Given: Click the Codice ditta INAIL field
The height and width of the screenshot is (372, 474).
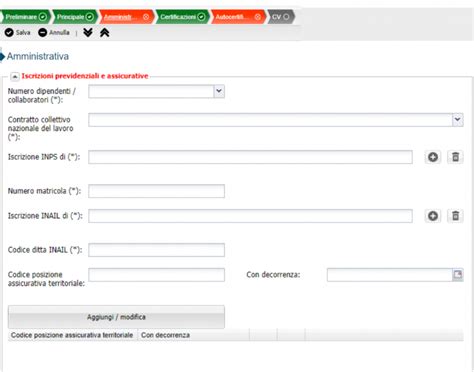Looking at the screenshot, I should (156, 250).
